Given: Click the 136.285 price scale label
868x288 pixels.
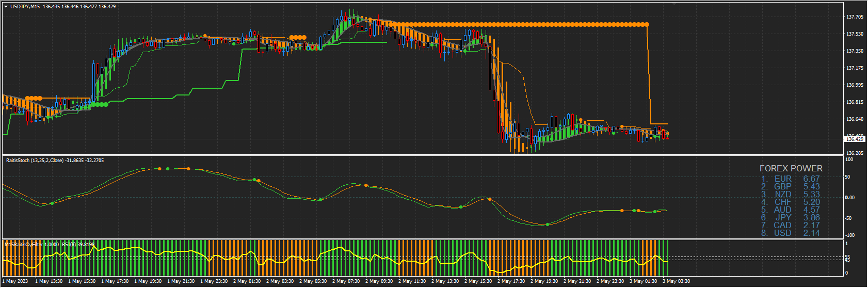Looking at the screenshot, I should [x=855, y=153].
